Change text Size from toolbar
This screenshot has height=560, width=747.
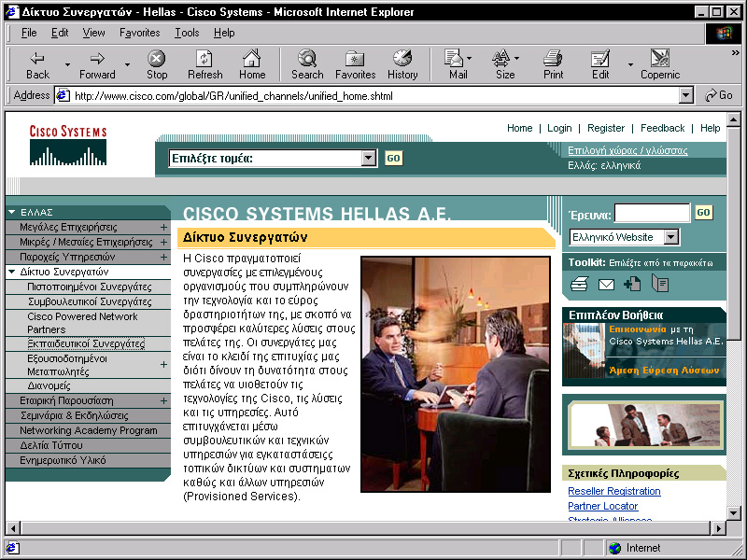click(505, 64)
